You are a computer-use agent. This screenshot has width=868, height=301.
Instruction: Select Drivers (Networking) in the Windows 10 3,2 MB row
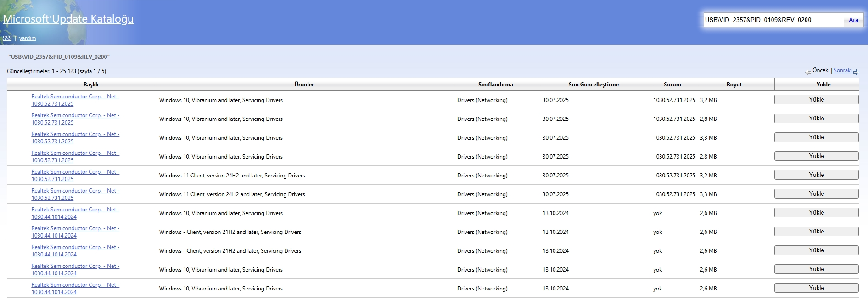click(482, 100)
